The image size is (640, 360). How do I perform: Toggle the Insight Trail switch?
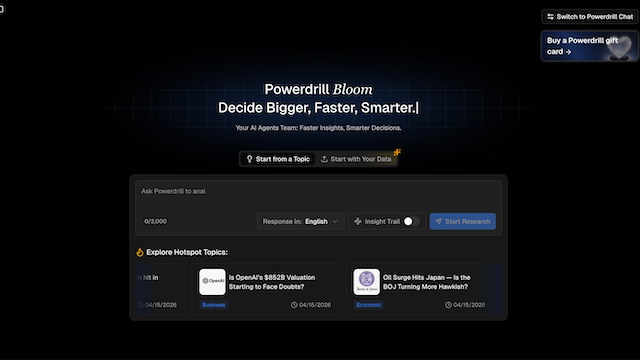pos(411,221)
